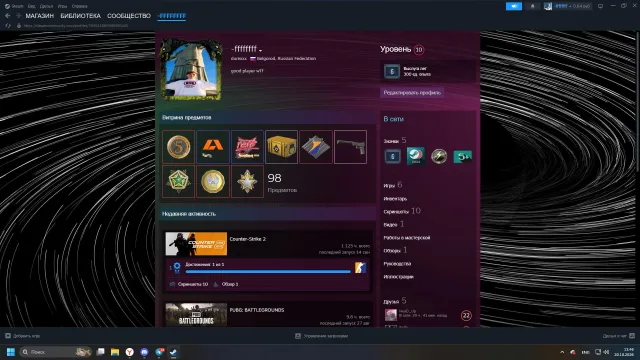Open Управление загрузками downloads manager
Image resolution: width=640 pixels, height=360 pixels.
tap(322, 336)
